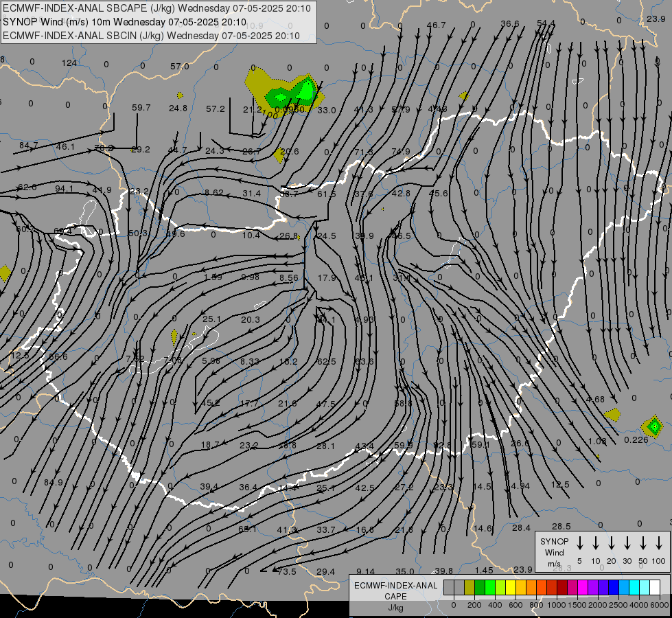Click the '2500' tick label on color scale
This screenshot has height=618, width=672.
pyautogui.click(x=618, y=605)
